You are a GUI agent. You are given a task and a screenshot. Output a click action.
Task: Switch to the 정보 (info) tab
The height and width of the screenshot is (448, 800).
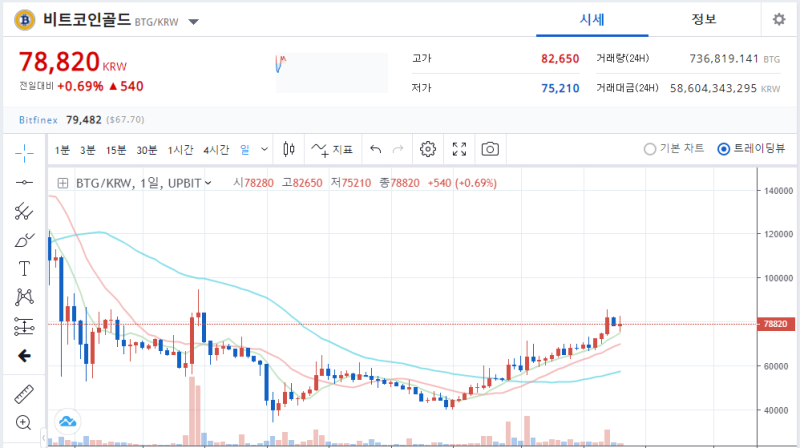point(704,19)
